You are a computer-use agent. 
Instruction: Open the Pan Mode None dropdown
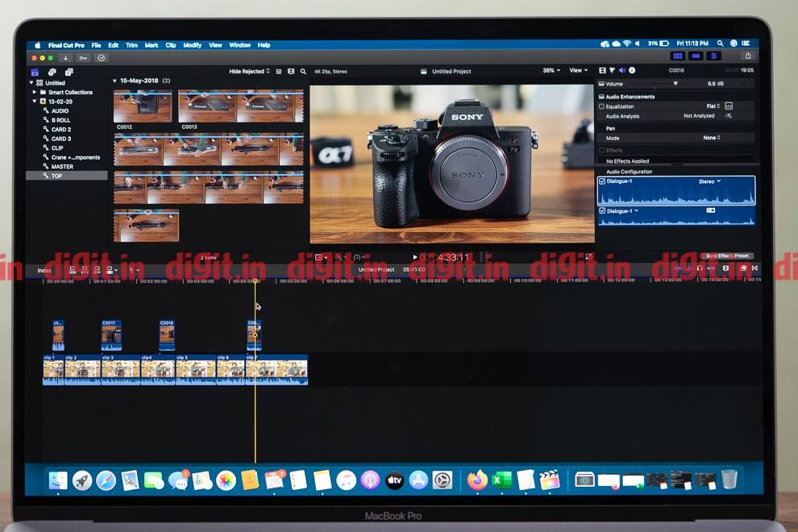[x=712, y=138]
